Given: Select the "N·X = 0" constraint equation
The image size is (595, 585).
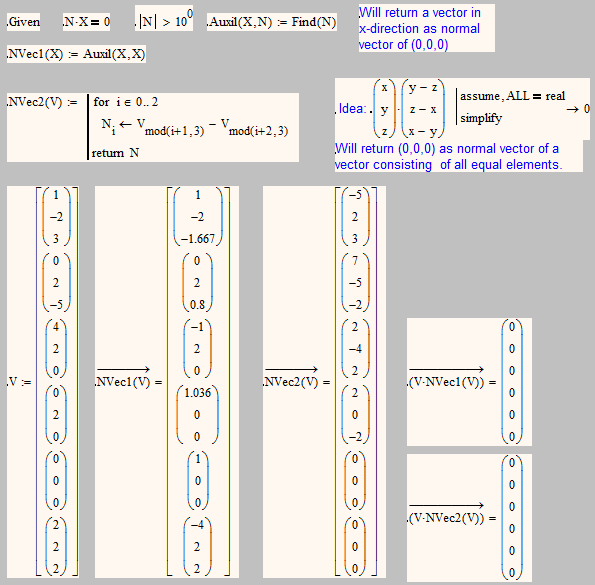Looking at the screenshot, I should 87,22.
